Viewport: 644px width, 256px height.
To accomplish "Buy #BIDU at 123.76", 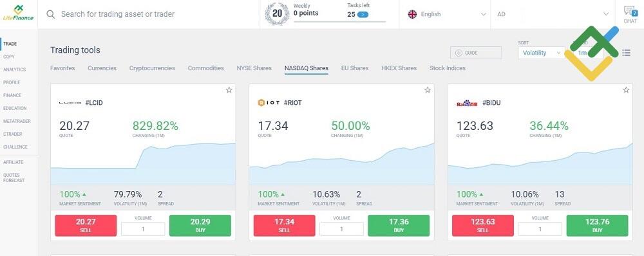I will pos(597,226).
